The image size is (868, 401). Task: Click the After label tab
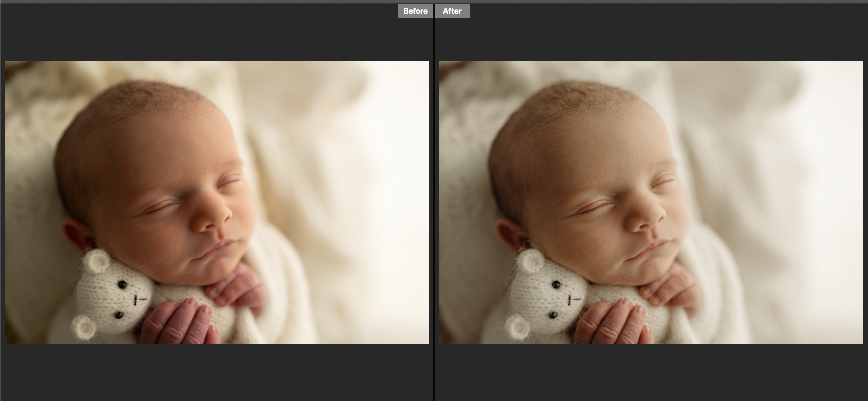point(452,11)
